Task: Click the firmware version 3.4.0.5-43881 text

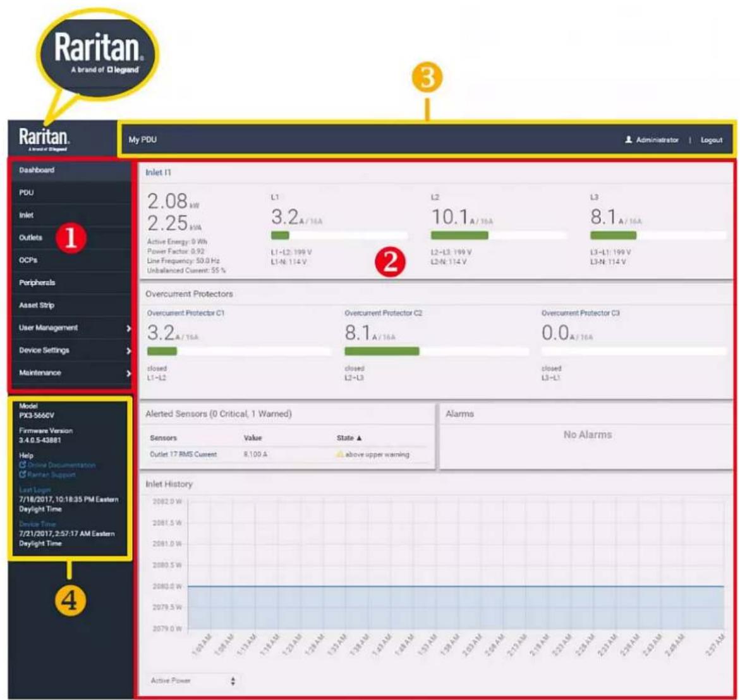Action: (40, 440)
